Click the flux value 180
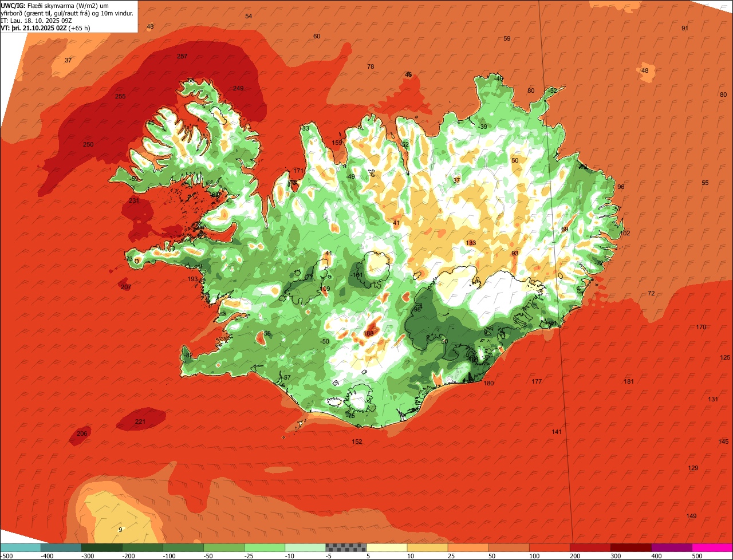733x560 pixels. (x=488, y=383)
